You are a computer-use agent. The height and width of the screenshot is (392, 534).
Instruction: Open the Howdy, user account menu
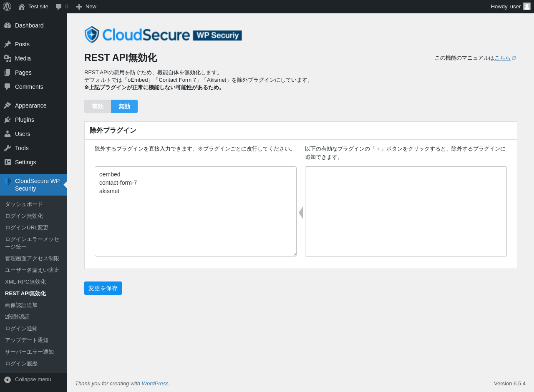pos(511,7)
